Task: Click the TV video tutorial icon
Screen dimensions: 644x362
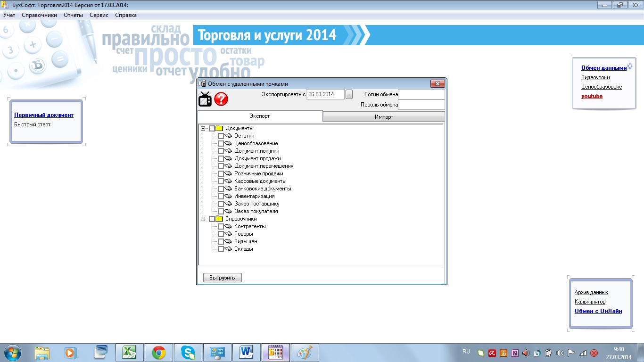Action: [205, 99]
